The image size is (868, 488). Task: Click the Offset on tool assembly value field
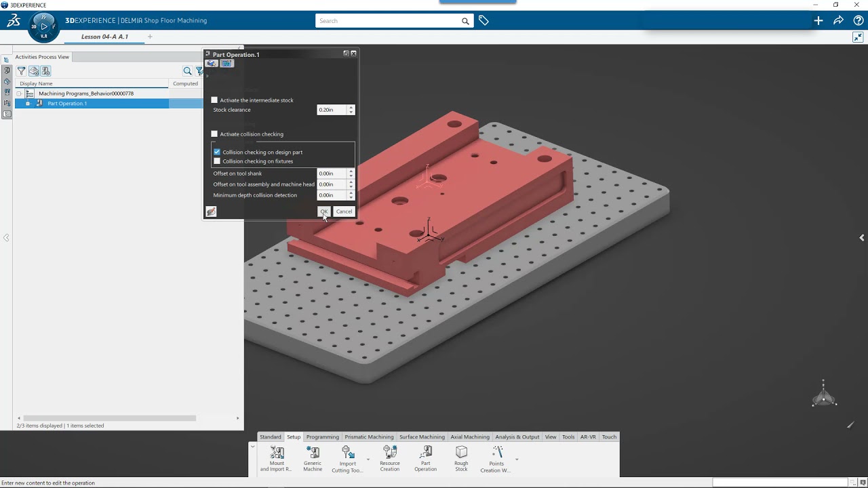[332, 184]
